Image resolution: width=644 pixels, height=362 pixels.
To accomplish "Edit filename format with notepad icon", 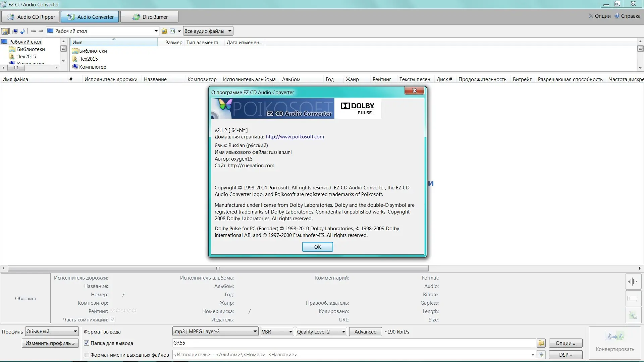I will pyautogui.click(x=541, y=355).
